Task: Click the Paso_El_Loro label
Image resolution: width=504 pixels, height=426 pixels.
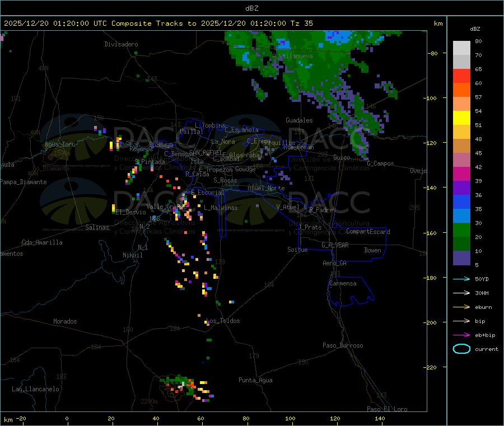Action: click(x=387, y=409)
